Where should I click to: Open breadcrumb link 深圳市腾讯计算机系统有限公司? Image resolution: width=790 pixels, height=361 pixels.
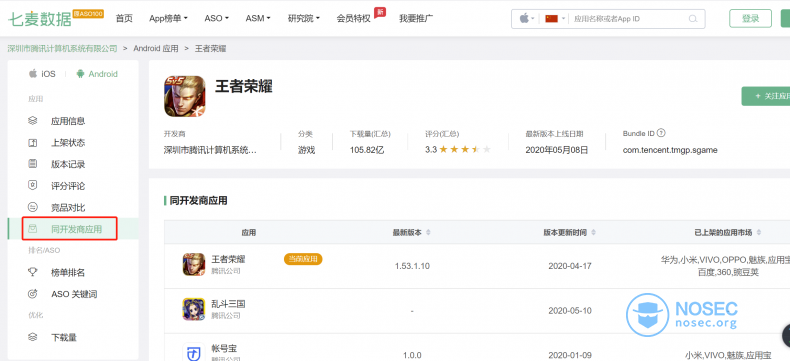(x=62, y=48)
